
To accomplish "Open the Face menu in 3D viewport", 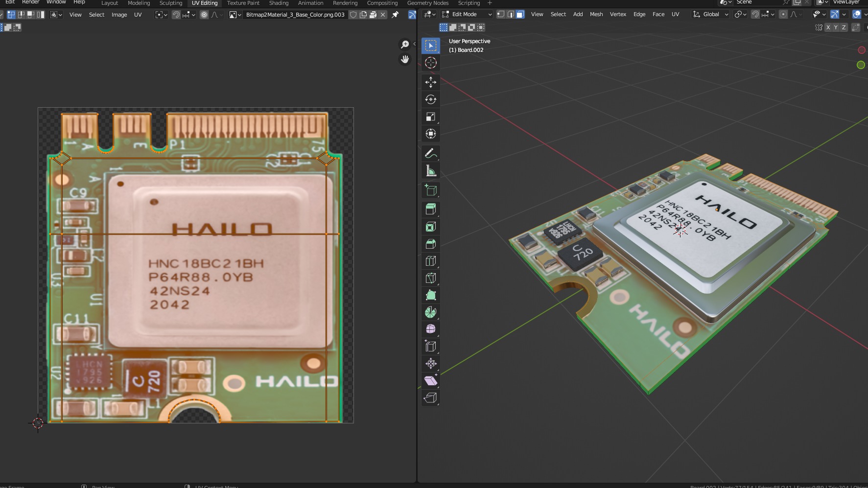I will point(658,14).
